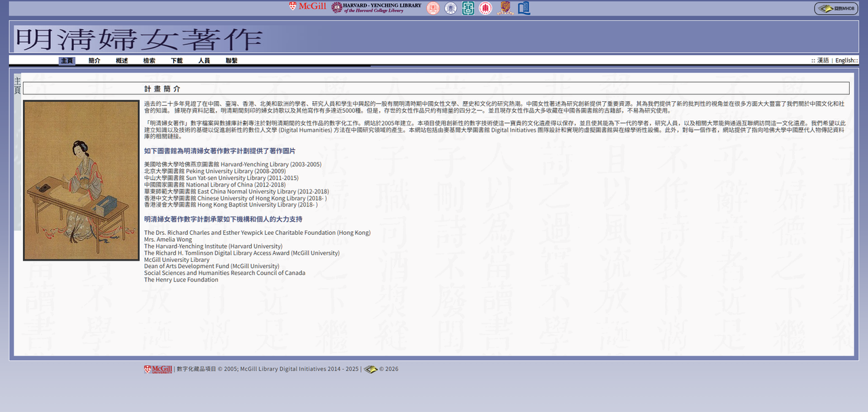Viewport: 868px width, 412px height.
Task: Click the blue-white round university seal icon
Action: point(451,7)
